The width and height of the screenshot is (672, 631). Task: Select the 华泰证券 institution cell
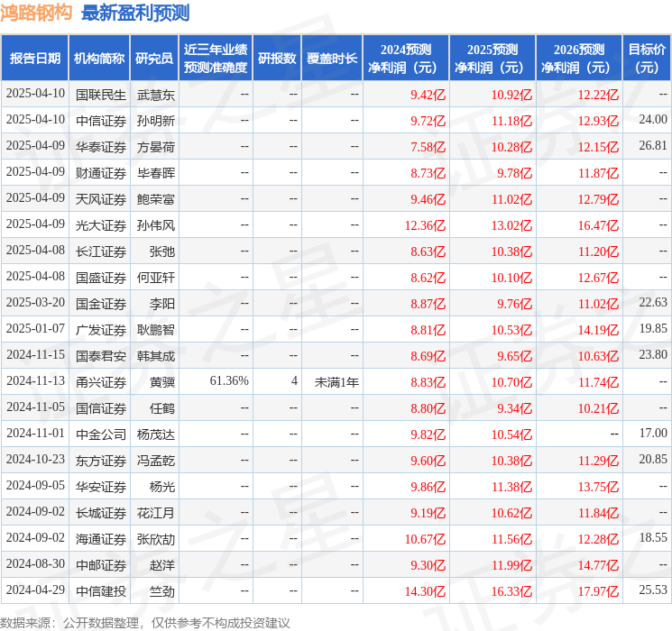pyautogui.click(x=101, y=147)
